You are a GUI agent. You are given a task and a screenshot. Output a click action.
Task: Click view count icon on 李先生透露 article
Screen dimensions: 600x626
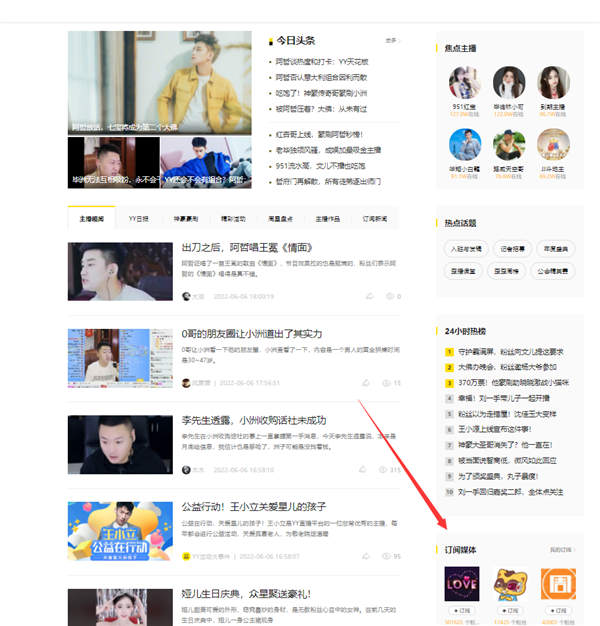(383, 470)
